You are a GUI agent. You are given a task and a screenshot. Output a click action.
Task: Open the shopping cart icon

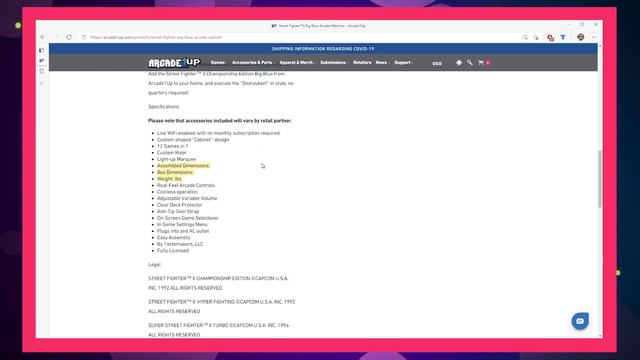(481, 62)
